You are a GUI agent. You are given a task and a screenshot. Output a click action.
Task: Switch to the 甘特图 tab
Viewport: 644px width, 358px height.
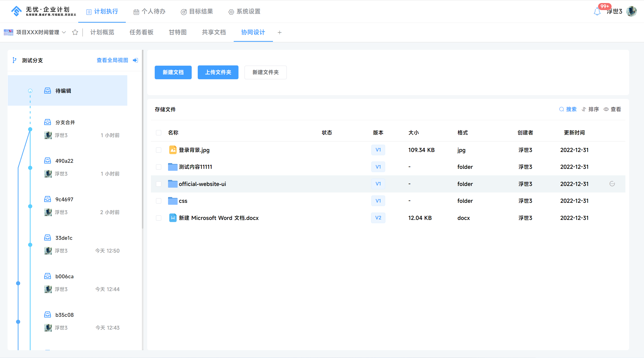pyautogui.click(x=178, y=32)
